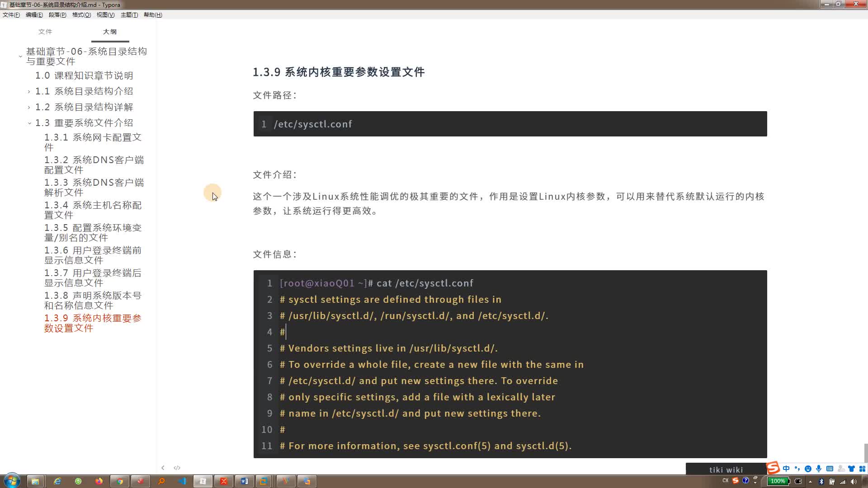This screenshot has width=868, height=488.
Task: Toggle punctuation mode on Sogou bar
Action: pyautogui.click(x=797, y=469)
